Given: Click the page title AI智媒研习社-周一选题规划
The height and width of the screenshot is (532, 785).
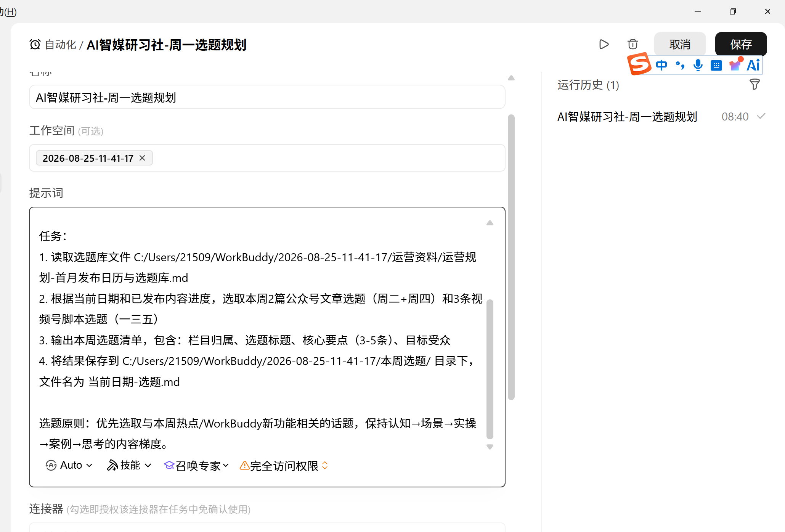Looking at the screenshot, I should click(x=167, y=45).
